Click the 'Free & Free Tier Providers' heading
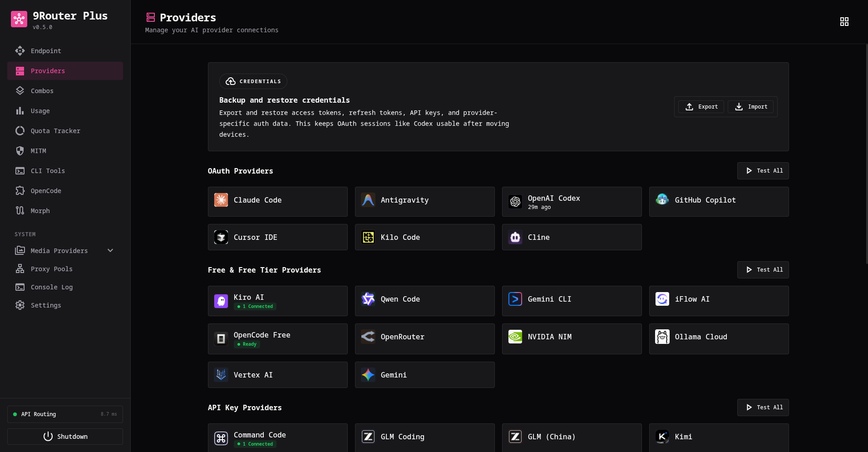 point(264,270)
